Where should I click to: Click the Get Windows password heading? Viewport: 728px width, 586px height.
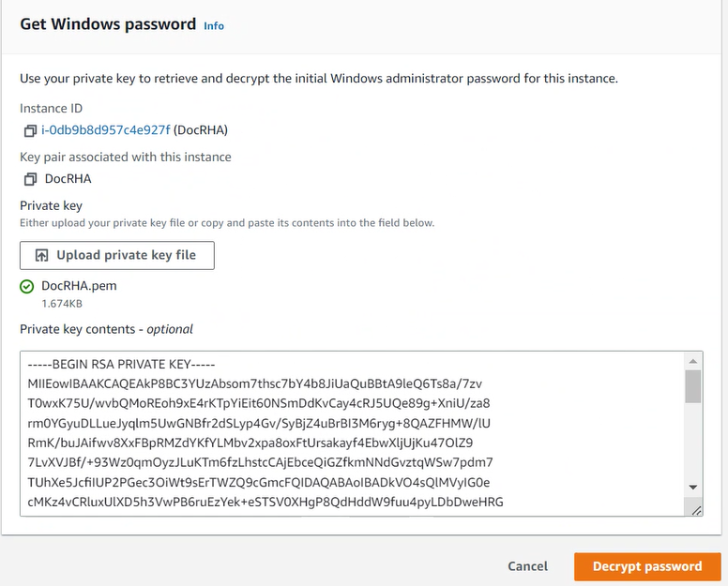point(108,24)
